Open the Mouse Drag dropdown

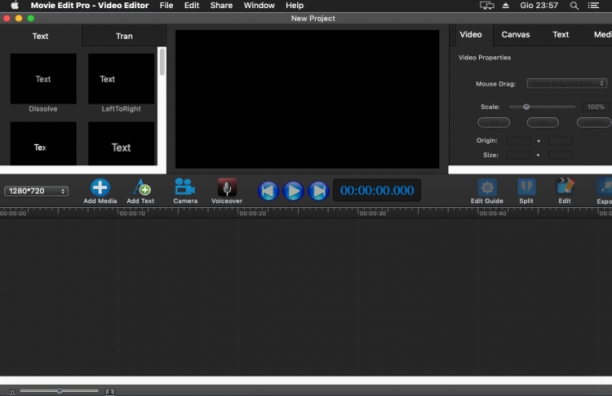567,83
